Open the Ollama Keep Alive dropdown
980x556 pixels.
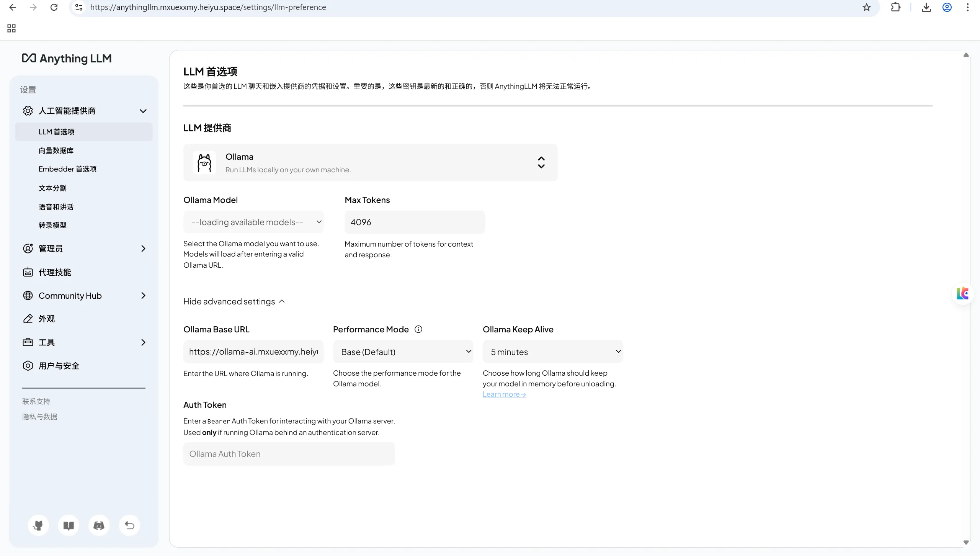(x=553, y=352)
